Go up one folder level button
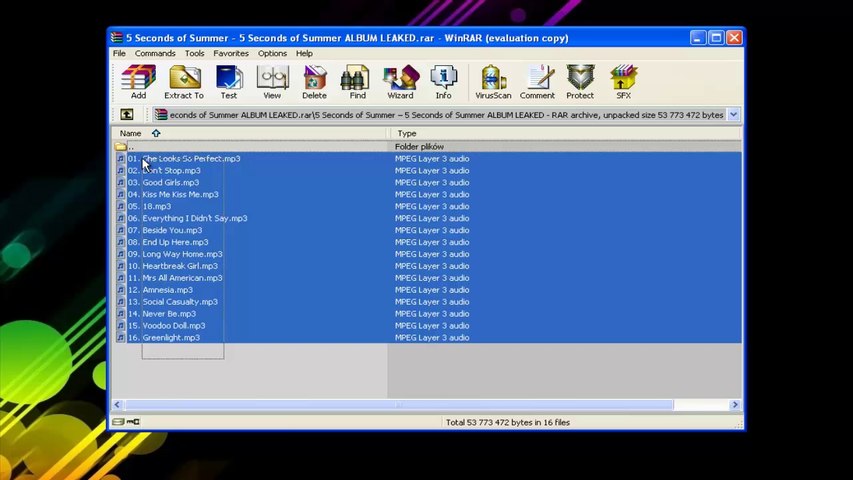The height and width of the screenshot is (480, 853). pos(127,115)
